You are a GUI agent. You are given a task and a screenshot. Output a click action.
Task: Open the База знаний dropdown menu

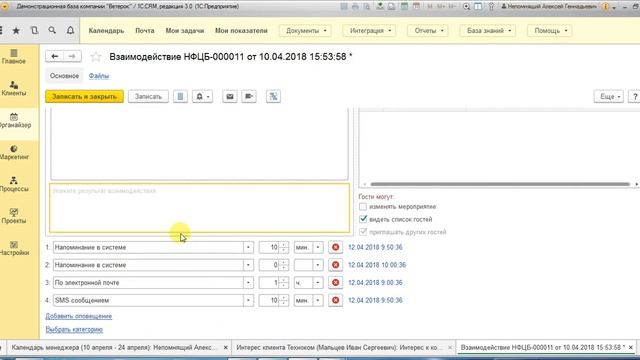pyautogui.click(x=488, y=31)
